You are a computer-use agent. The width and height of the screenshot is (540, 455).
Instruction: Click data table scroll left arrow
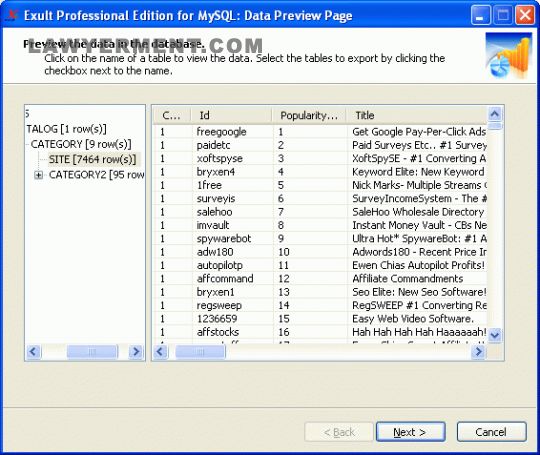point(160,352)
